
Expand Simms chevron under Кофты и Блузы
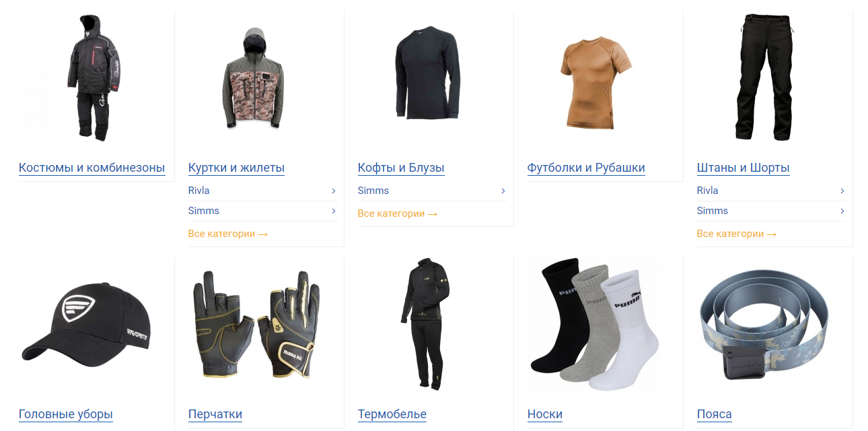click(503, 191)
